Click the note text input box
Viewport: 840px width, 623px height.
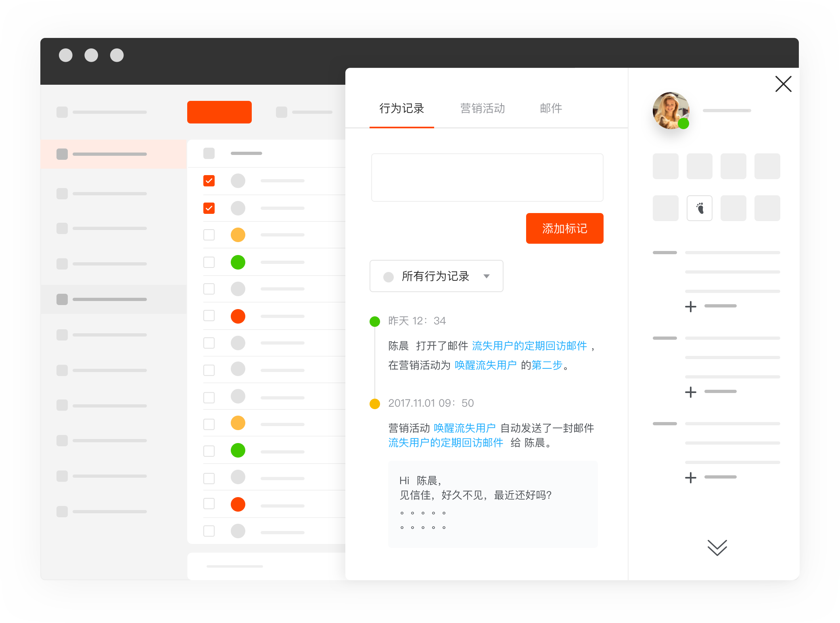(x=487, y=178)
